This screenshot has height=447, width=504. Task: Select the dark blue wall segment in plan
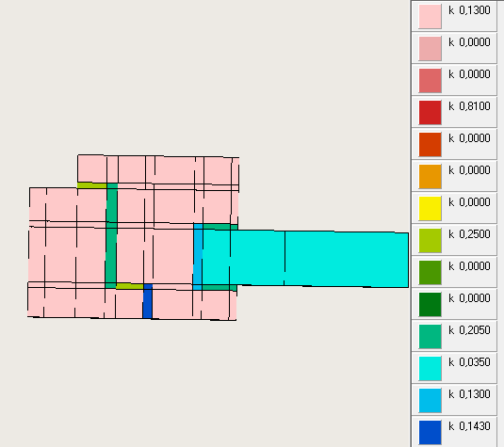tap(148, 301)
